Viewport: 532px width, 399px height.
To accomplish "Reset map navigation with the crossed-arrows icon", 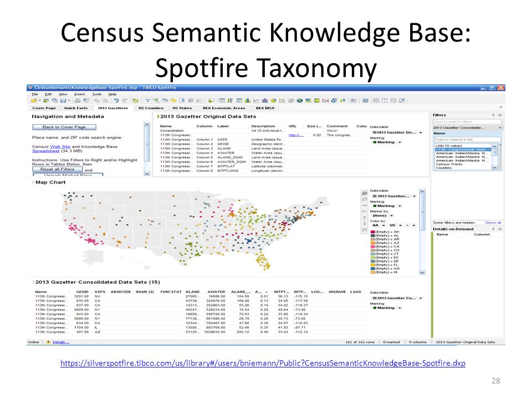I will pyautogui.click(x=365, y=229).
